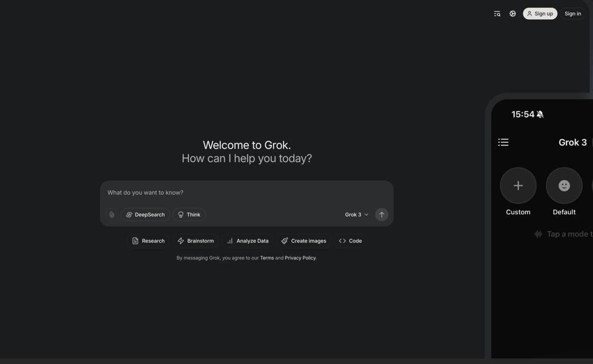Screen dimensions: 593x364
Task: Send message with the arrow button
Action: (381, 215)
